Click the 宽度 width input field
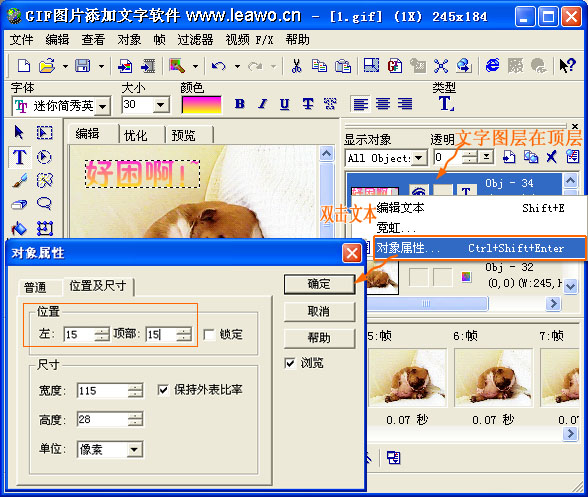Image resolution: width=588 pixels, height=497 pixels. click(x=103, y=391)
